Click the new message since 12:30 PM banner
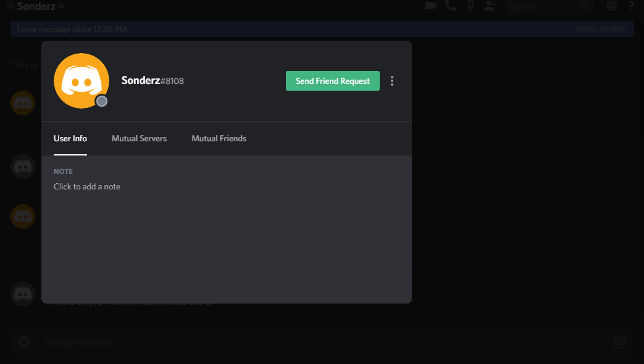644x364 pixels. tap(322, 29)
